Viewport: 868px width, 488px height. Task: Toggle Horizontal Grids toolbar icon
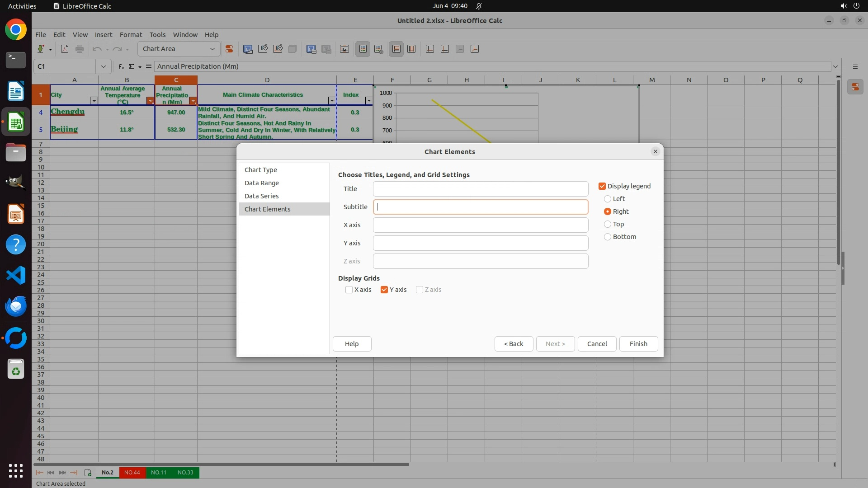pos(396,49)
